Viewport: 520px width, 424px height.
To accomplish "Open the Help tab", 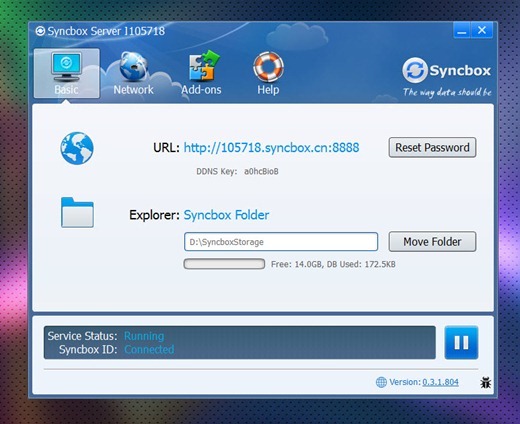I will pyautogui.click(x=268, y=73).
